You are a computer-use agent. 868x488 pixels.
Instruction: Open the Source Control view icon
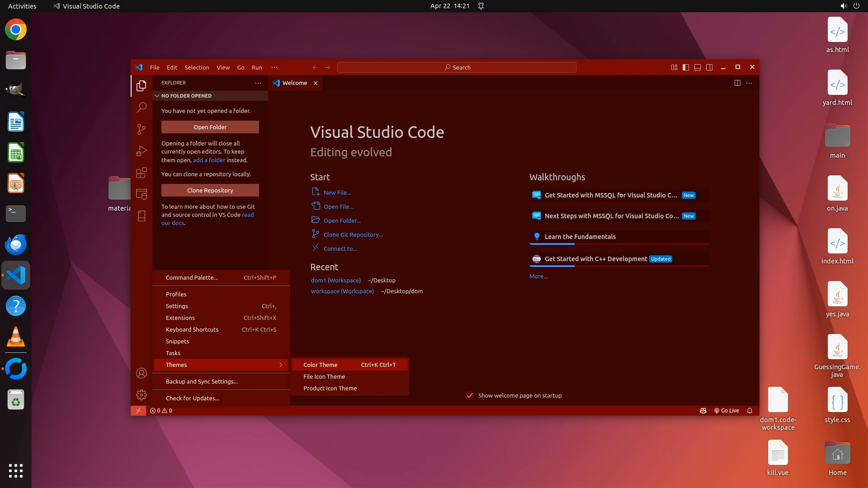point(142,129)
